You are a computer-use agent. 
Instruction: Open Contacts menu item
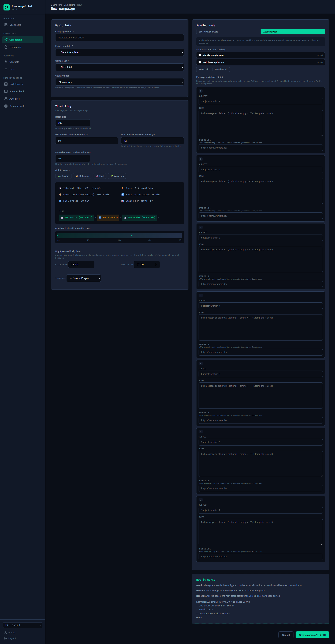click(x=23, y=62)
